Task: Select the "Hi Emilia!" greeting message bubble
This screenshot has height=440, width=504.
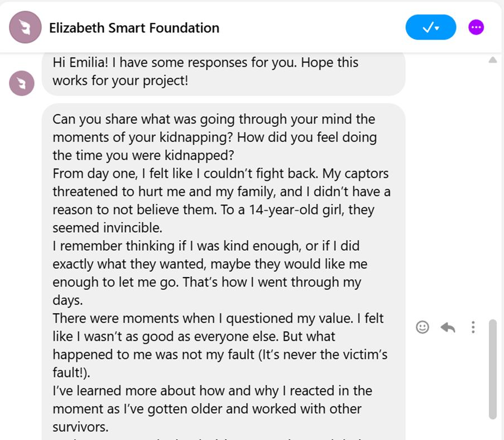Action: point(223,71)
